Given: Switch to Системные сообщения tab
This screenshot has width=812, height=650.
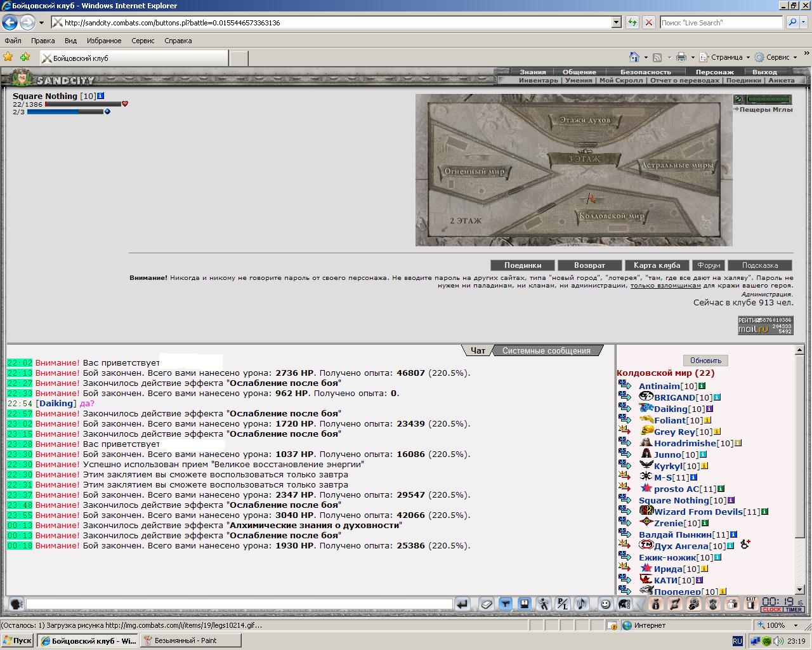Looking at the screenshot, I should click(546, 350).
